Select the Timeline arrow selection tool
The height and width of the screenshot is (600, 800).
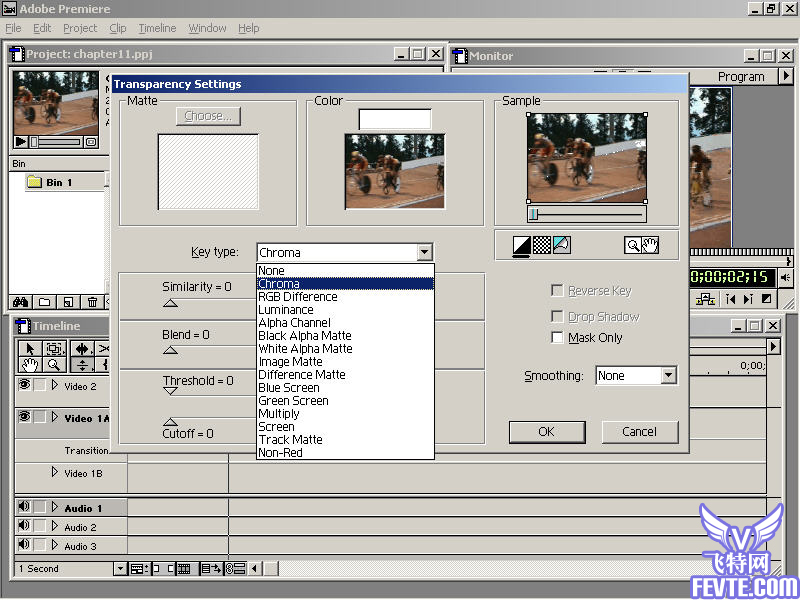tap(30, 348)
